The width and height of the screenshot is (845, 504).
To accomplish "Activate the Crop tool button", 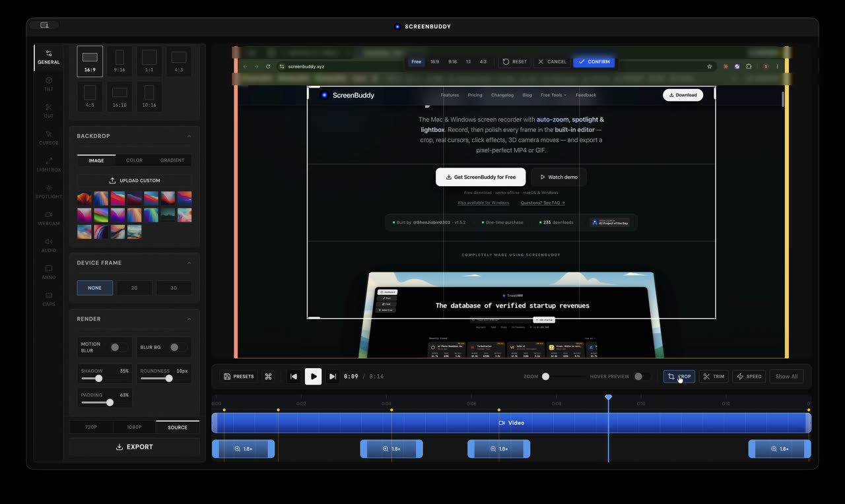I will click(x=679, y=377).
